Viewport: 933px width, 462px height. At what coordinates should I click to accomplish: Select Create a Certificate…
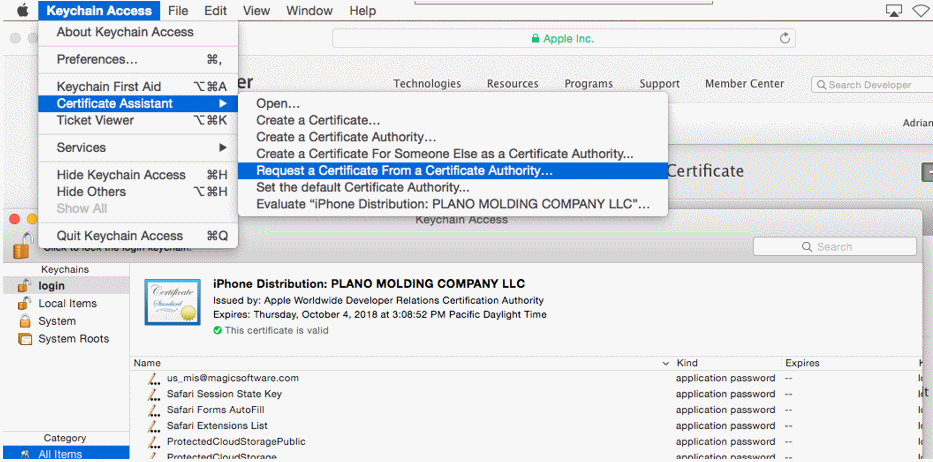(x=453, y=120)
